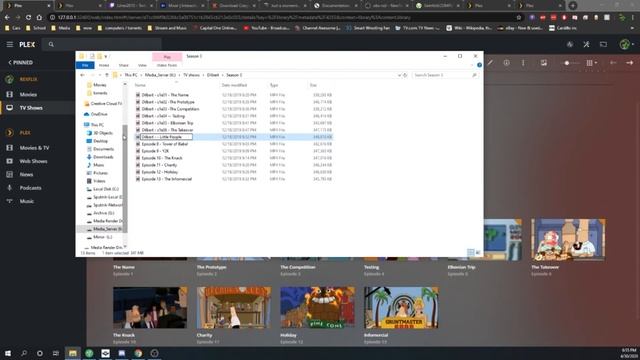This screenshot has height=360, width=640.
Task: Open File Explorer from the taskbar
Action: 73,353
